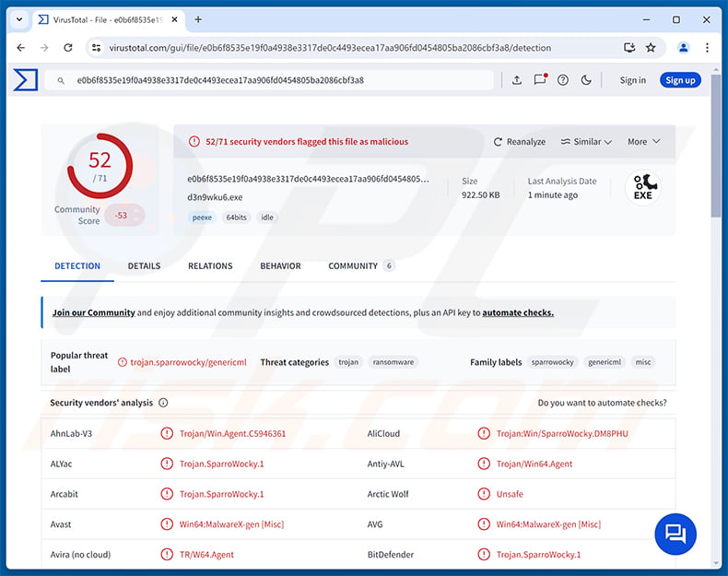Click Do you want to automate checks?
This screenshot has width=728, height=576.
click(x=602, y=403)
